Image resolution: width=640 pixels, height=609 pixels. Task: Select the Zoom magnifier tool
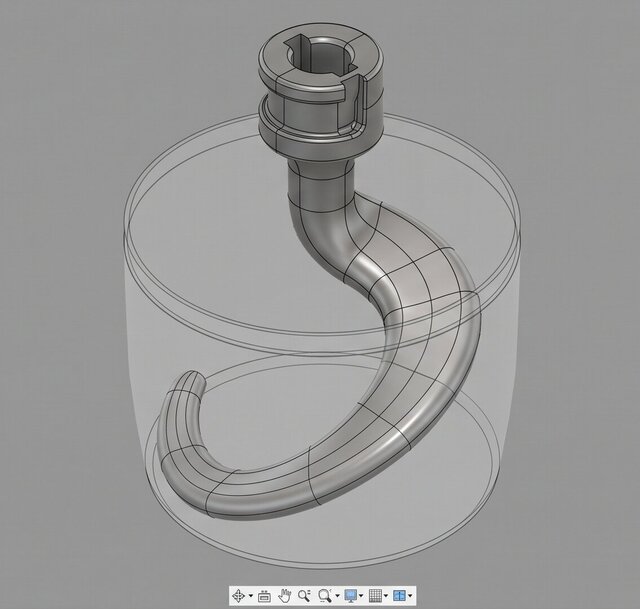click(304, 596)
